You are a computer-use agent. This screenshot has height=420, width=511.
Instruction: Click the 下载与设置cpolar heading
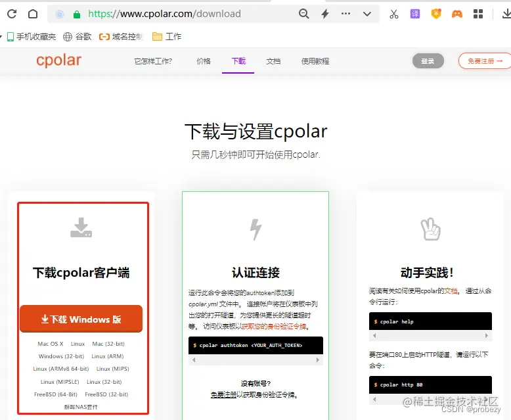[255, 131]
